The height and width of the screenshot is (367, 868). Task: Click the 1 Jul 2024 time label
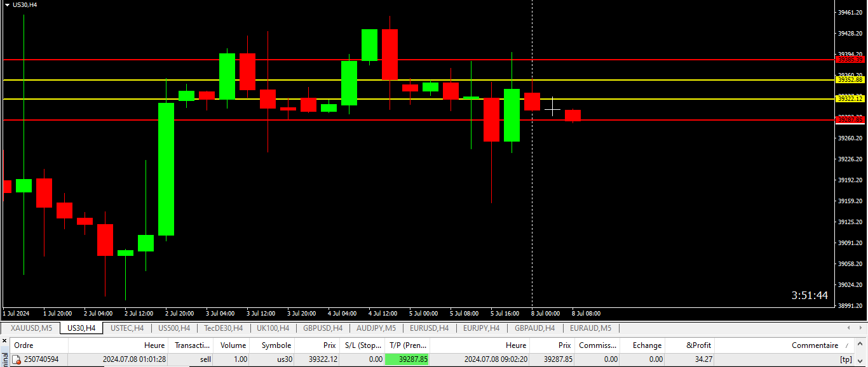coord(17,313)
